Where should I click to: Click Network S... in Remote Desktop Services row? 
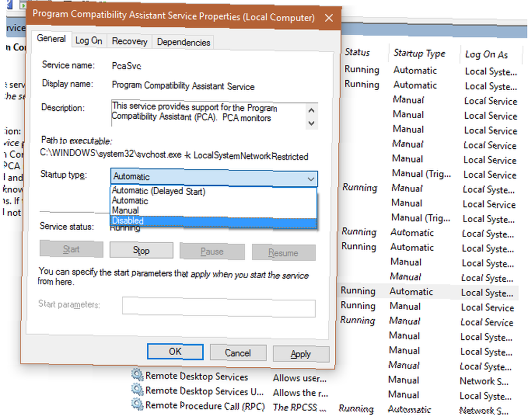484,381
